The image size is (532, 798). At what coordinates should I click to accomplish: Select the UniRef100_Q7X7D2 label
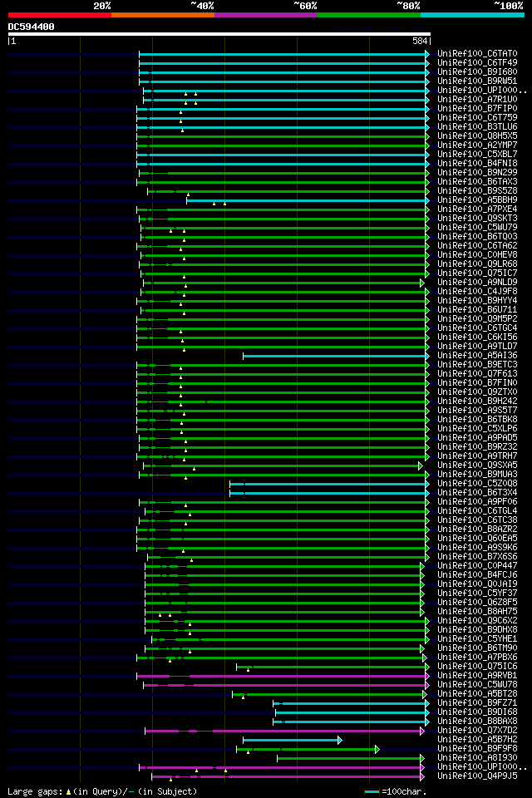pos(477,731)
